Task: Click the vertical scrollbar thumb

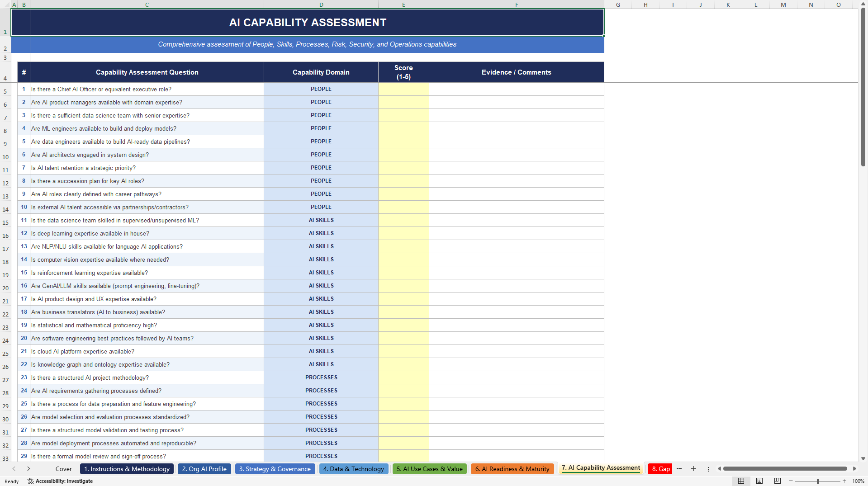Action: point(863,87)
